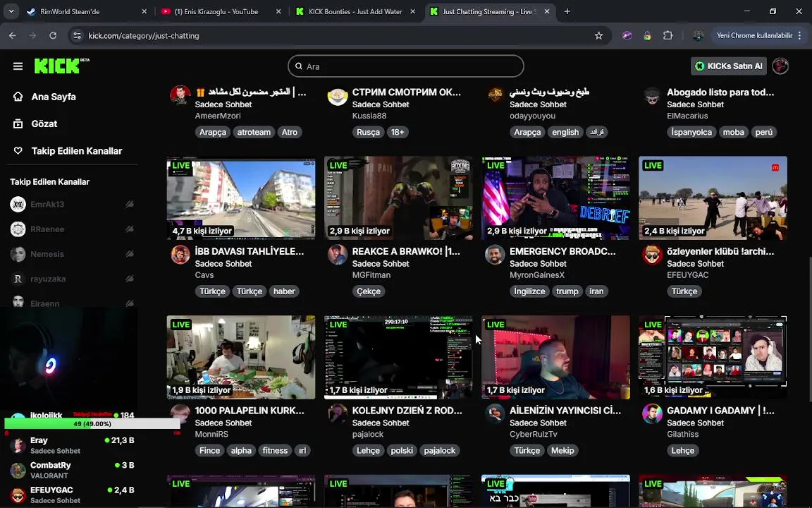Open the hamburger sidebar menu
This screenshot has height=508, width=812.
click(18, 66)
